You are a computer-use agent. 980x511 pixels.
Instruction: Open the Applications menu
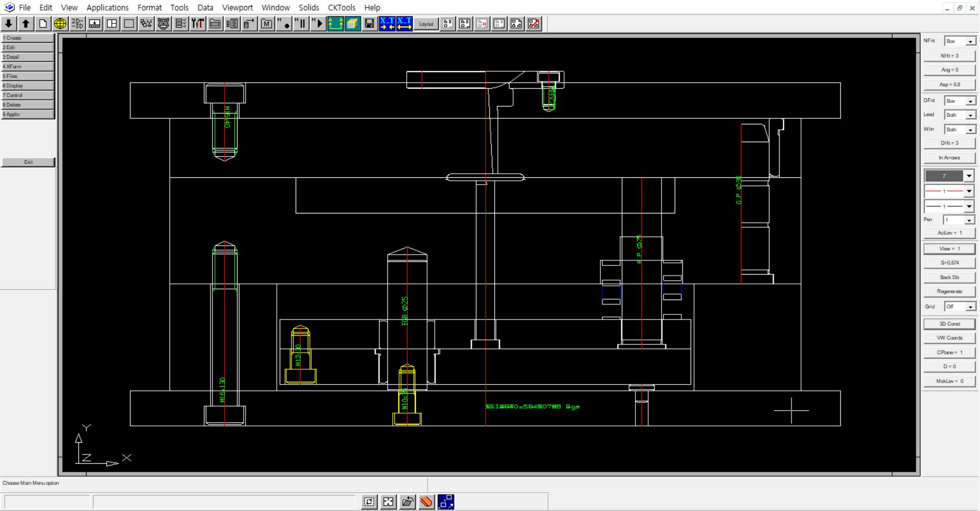(108, 8)
